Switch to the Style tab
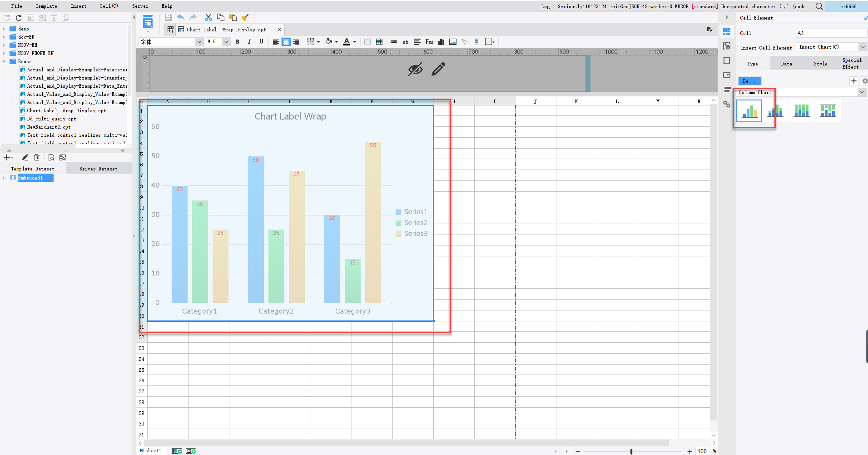The image size is (868, 455). click(x=821, y=64)
